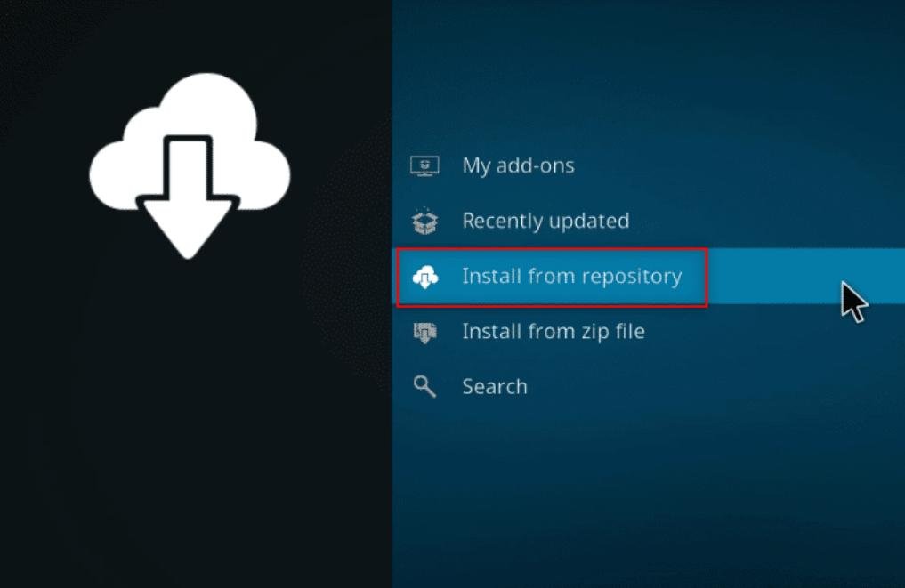
Task: Click the word "Install" in the repository row
Action: [x=491, y=277]
